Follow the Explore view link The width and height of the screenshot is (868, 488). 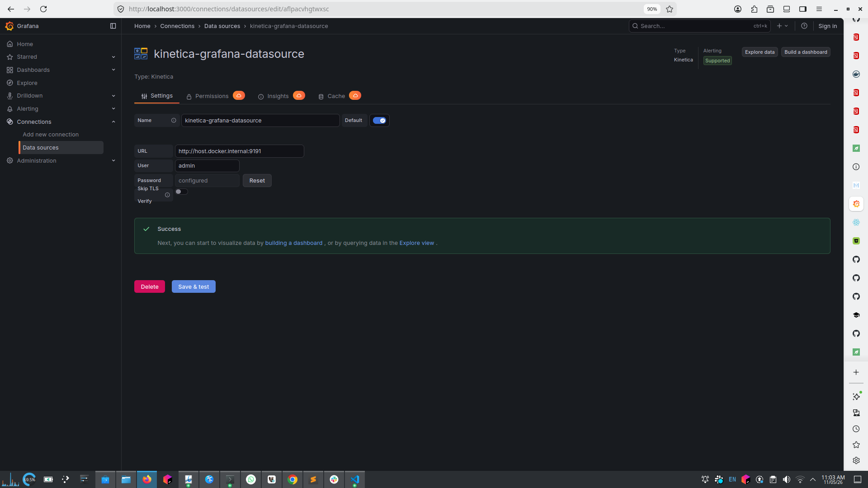417,243
